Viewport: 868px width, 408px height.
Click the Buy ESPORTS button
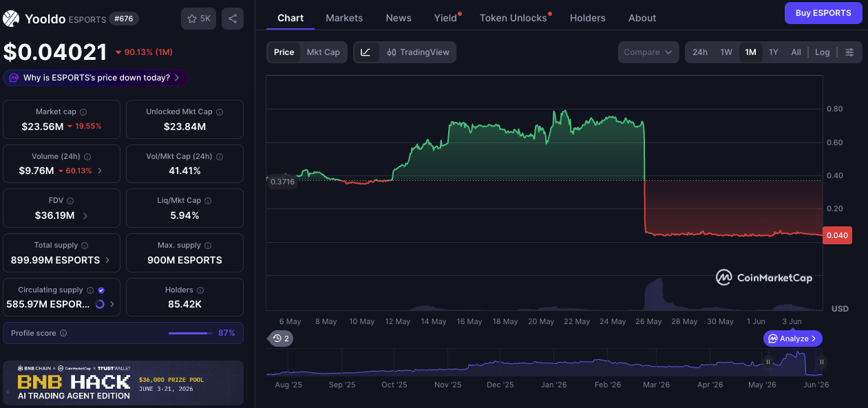[x=823, y=13]
